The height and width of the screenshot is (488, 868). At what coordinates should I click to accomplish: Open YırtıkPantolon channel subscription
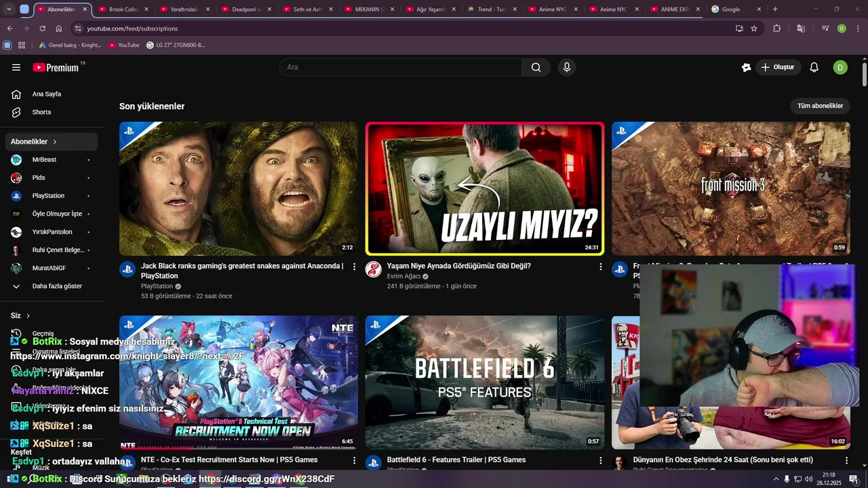pyautogui.click(x=52, y=232)
